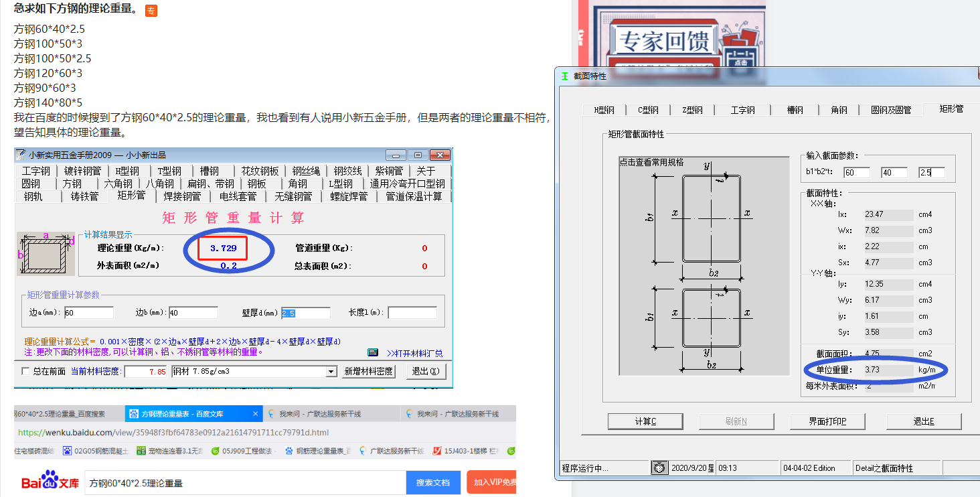The image size is (980, 497).
Task: Expand the 钢材 7.85g/cm3 material dropdown
Action: 331,371
